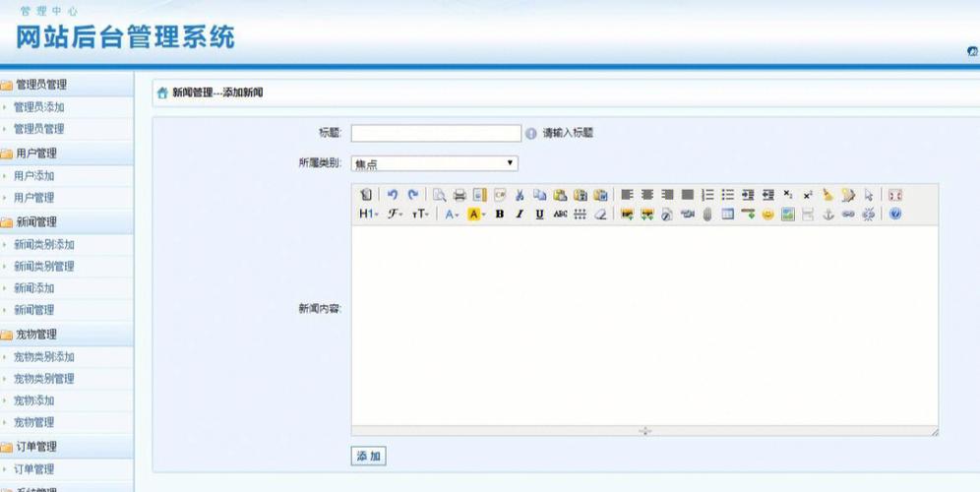Click inside the 新闻内容 editor text area
The image size is (980, 492).
point(644,325)
